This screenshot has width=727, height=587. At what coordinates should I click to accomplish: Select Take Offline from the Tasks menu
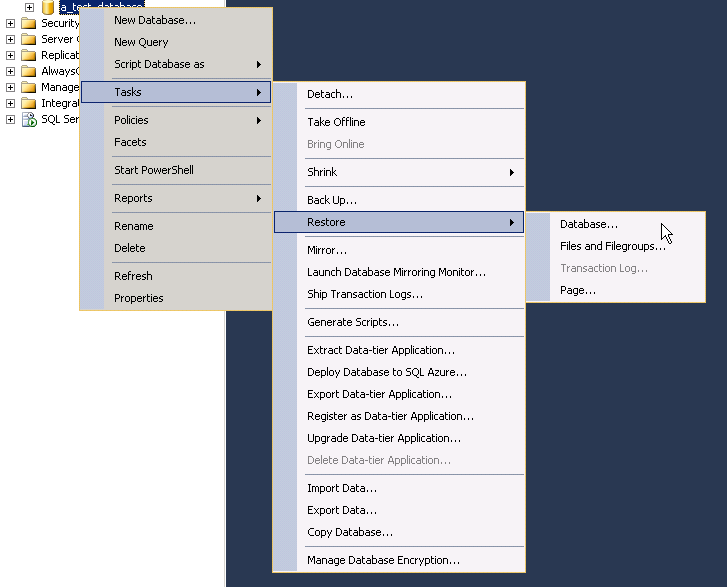(x=336, y=122)
